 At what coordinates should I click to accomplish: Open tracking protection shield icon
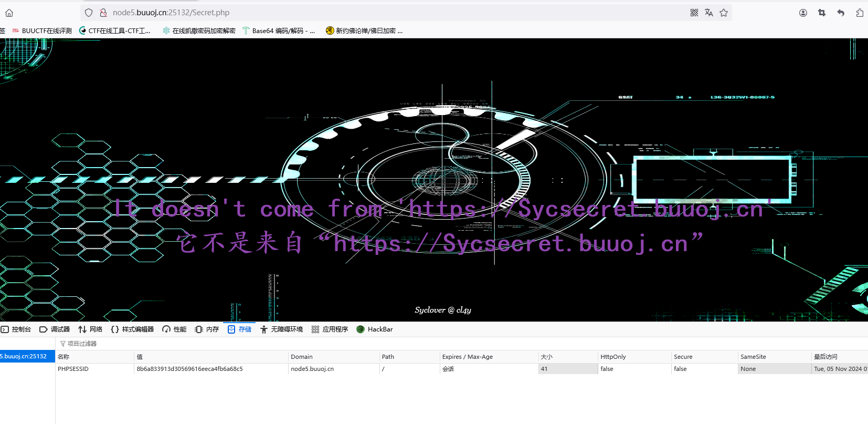[89, 13]
